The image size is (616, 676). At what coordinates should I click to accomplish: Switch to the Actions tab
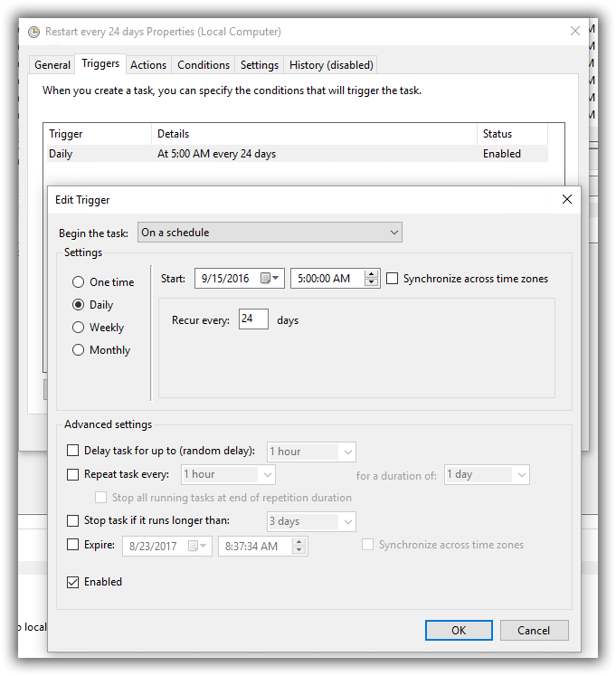pos(148,65)
